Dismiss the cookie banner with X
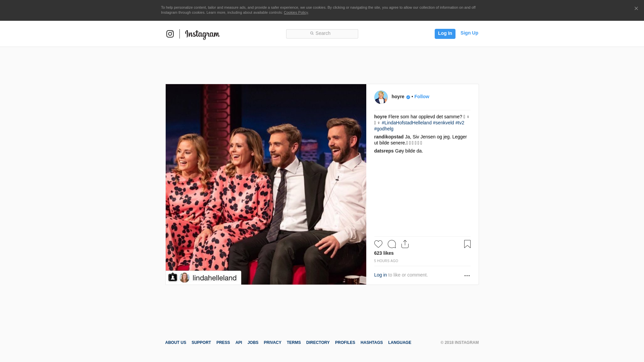 coord(636,9)
